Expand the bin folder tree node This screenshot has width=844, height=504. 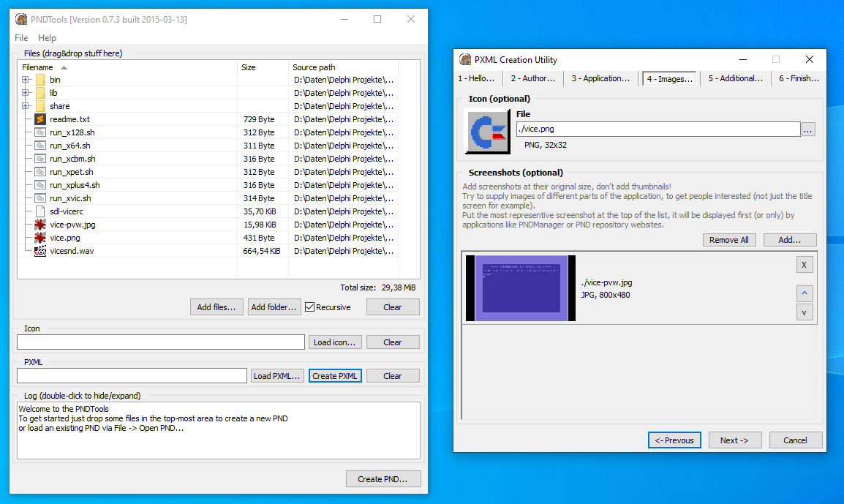click(23, 79)
